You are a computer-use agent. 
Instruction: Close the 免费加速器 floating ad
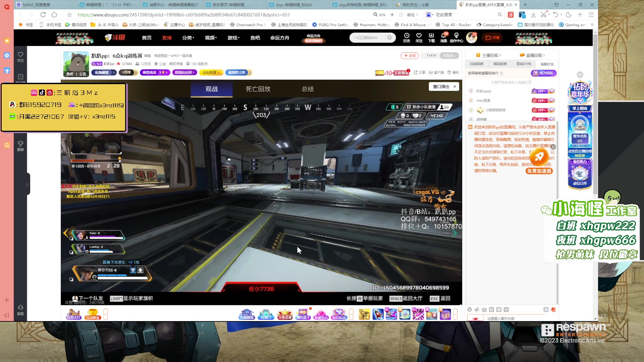click(553, 147)
